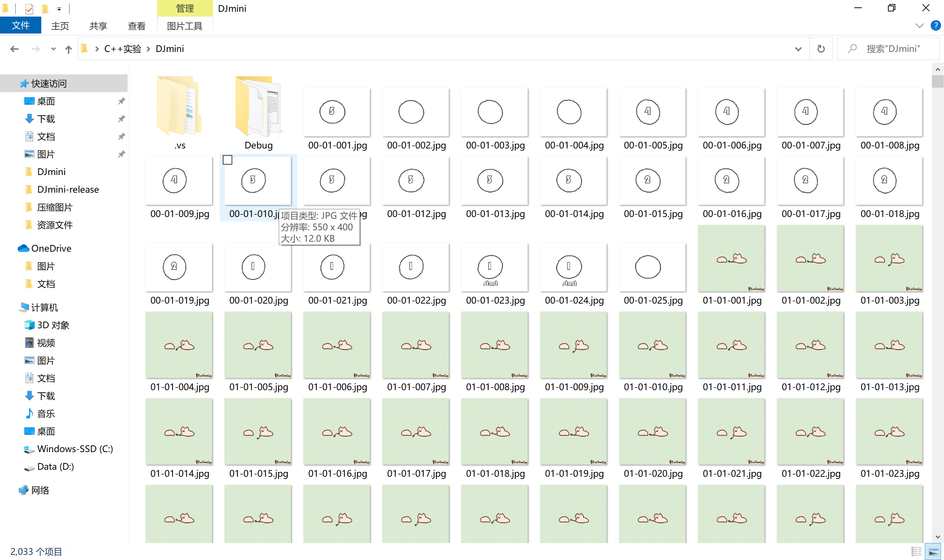Click DJmini in the address breadcrumb

pos(170,49)
